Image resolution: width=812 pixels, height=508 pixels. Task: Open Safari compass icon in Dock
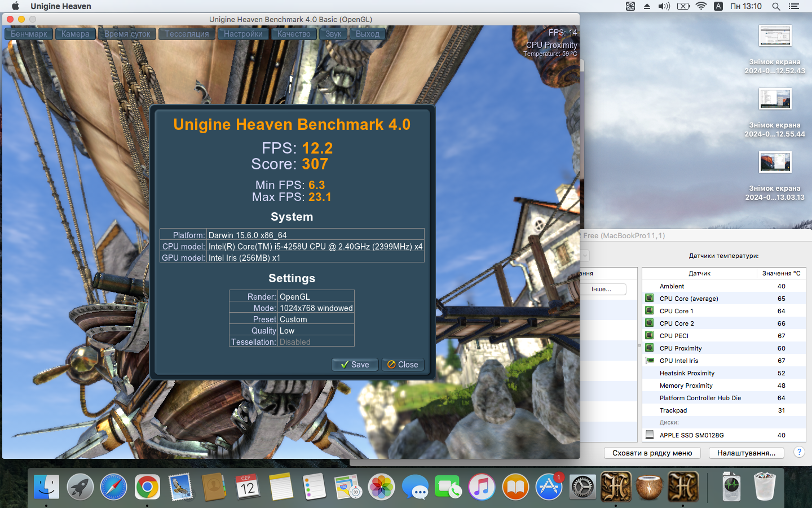113,487
